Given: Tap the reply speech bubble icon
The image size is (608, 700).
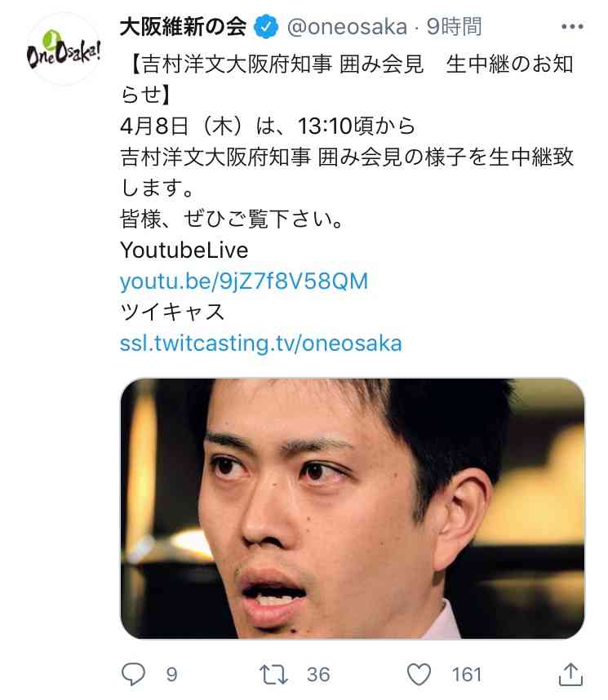Looking at the screenshot, I should coord(134,674).
